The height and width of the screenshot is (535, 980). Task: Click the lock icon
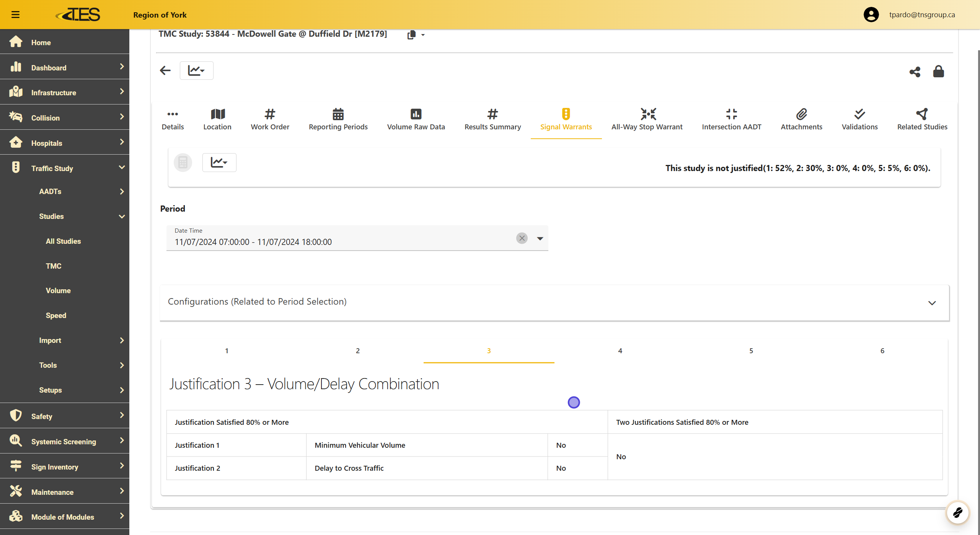(938, 72)
